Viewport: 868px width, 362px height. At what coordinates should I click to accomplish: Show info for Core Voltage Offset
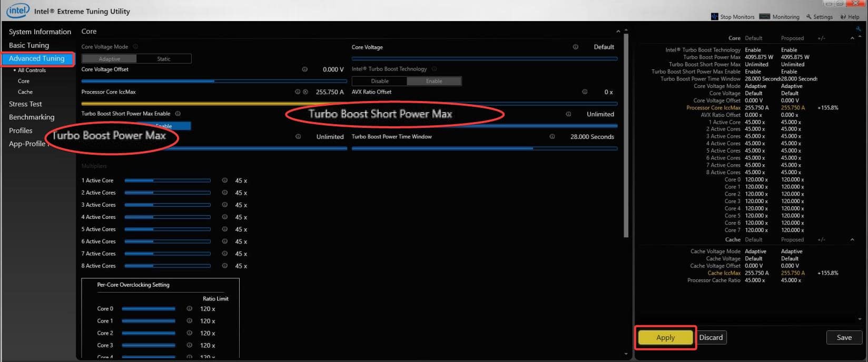coord(304,69)
